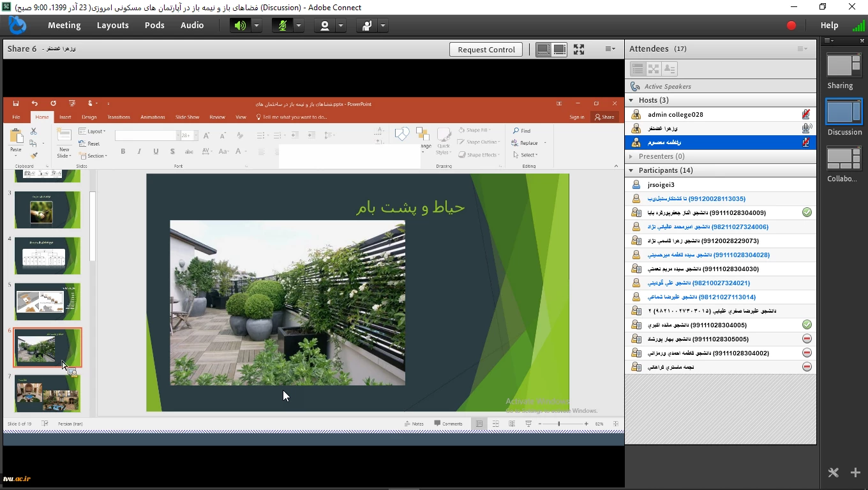Collapse the Hosts group
The image size is (868, 490).
pyautogui.click(x=632, y=100)
